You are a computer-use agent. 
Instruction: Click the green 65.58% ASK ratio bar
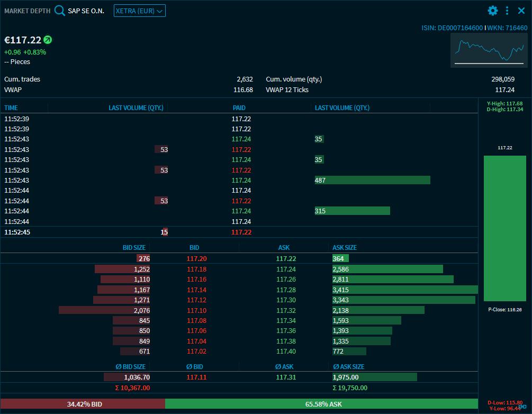(x=323, y=404)
